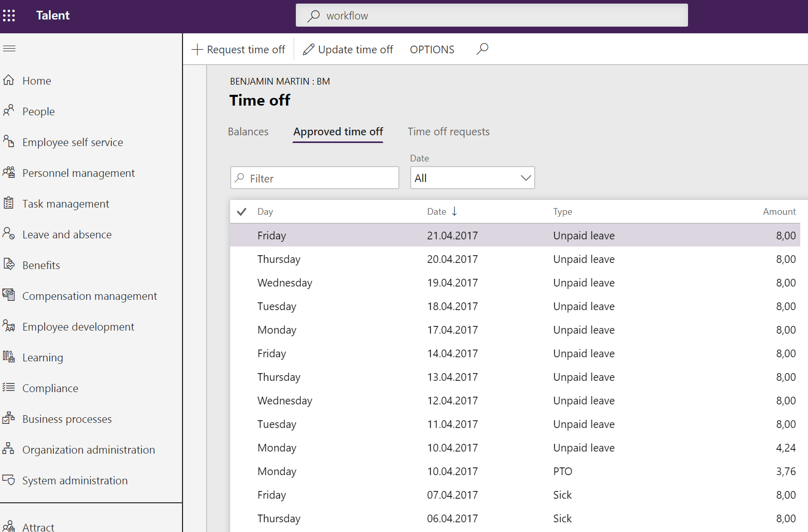
Task: Switch to the Balances tab
Action: tap(248, 132)
